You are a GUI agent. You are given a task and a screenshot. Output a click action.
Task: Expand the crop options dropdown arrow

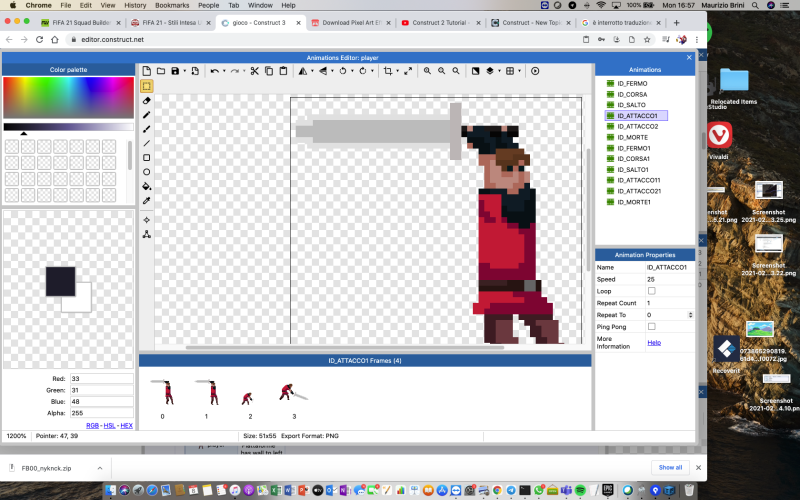397,71
